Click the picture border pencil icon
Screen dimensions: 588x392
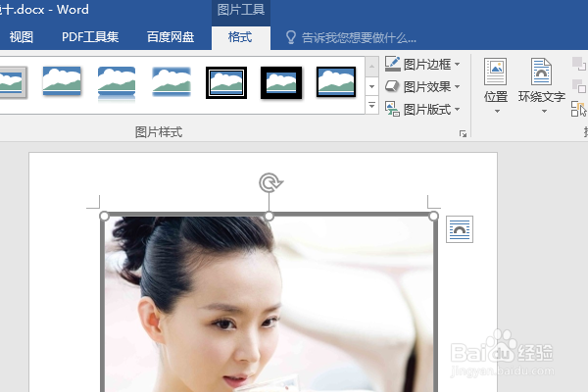(392, 64)
